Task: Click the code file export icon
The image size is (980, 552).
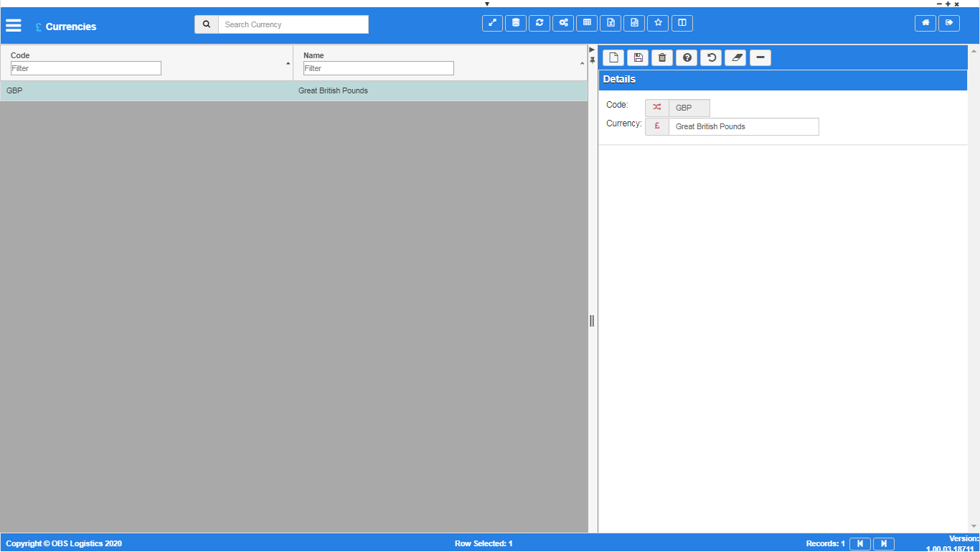Action: [634, 23]
